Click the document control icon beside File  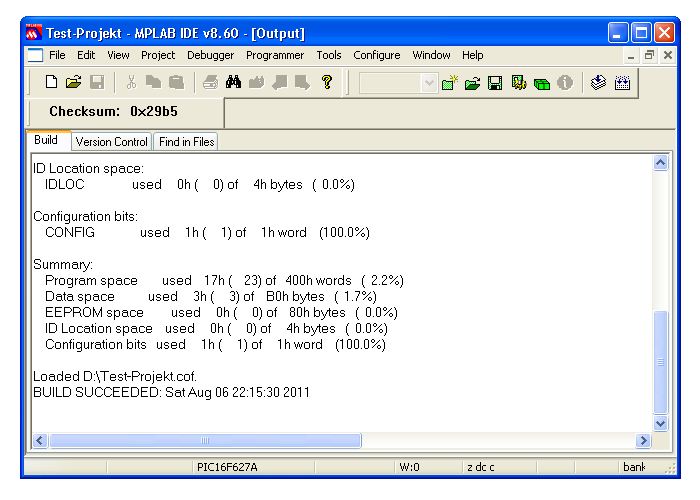35,55
